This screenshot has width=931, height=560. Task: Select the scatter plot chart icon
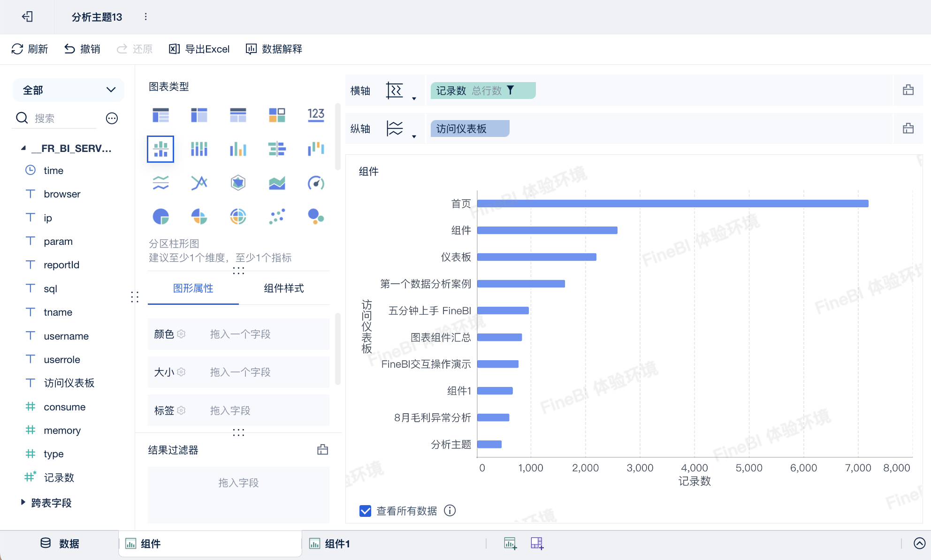point(277,217)
